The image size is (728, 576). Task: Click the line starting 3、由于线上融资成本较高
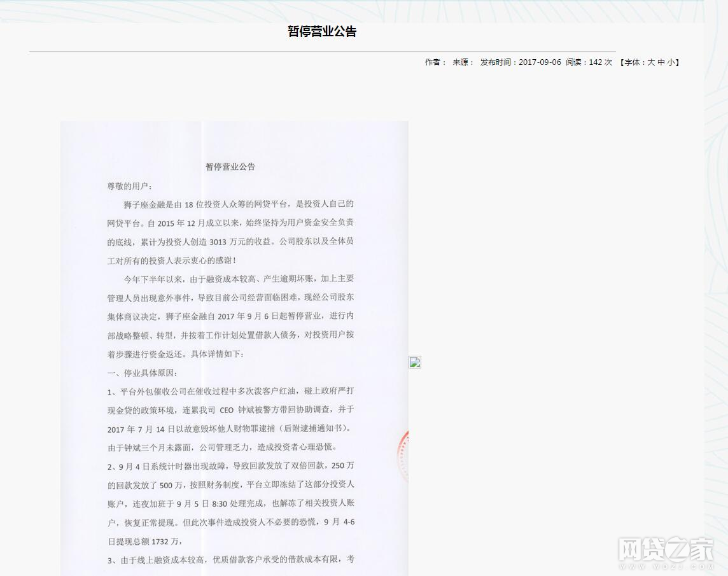tap(231, 559)
